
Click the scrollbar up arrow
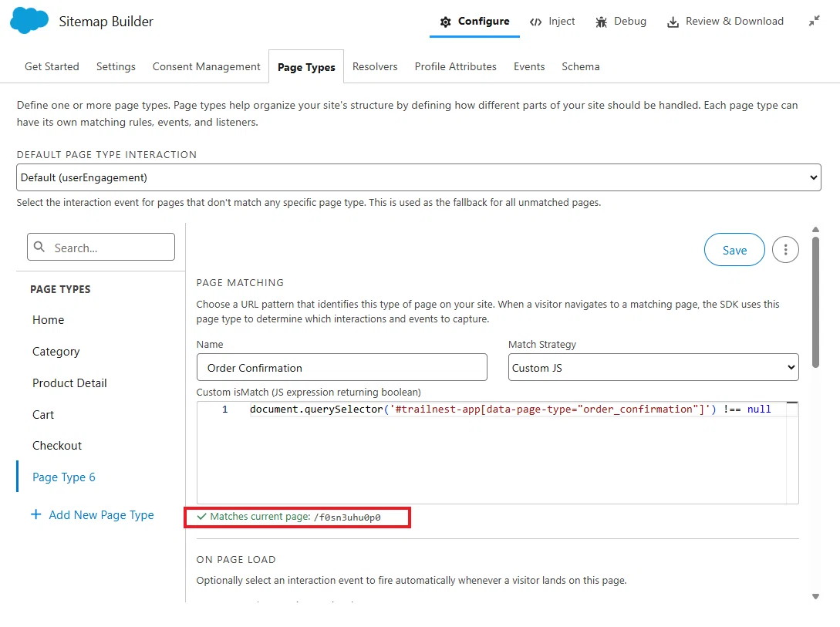(815, 229)
